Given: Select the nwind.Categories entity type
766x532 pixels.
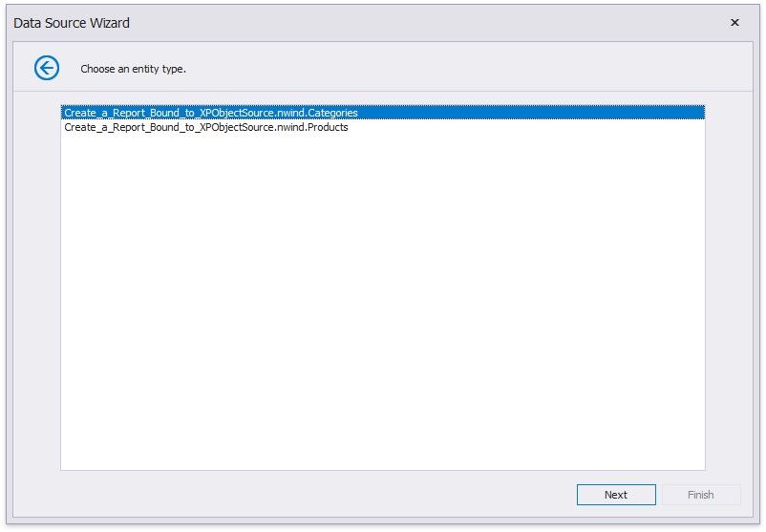Looking at the screenshot, I should [x=211, y=113].
